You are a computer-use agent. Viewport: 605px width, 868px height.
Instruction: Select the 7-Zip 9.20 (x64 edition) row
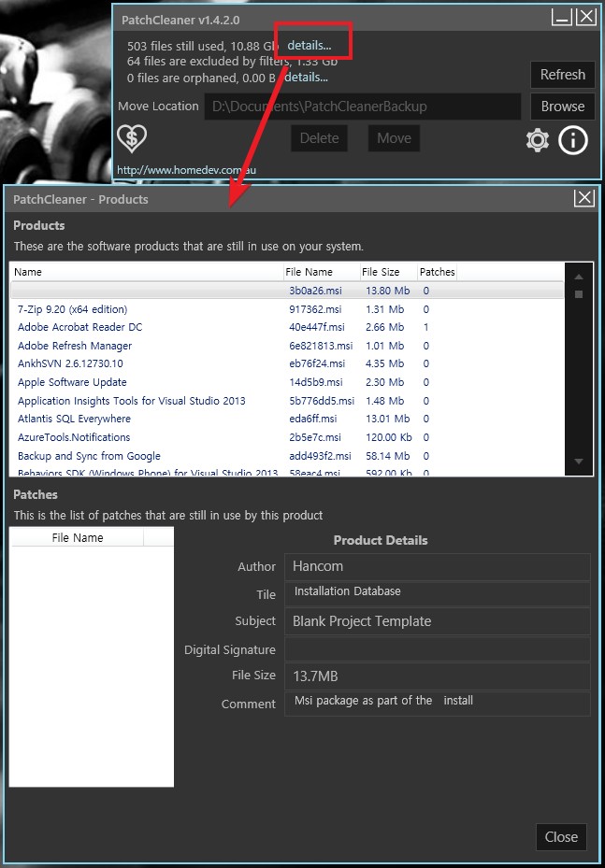click(287, 309)
